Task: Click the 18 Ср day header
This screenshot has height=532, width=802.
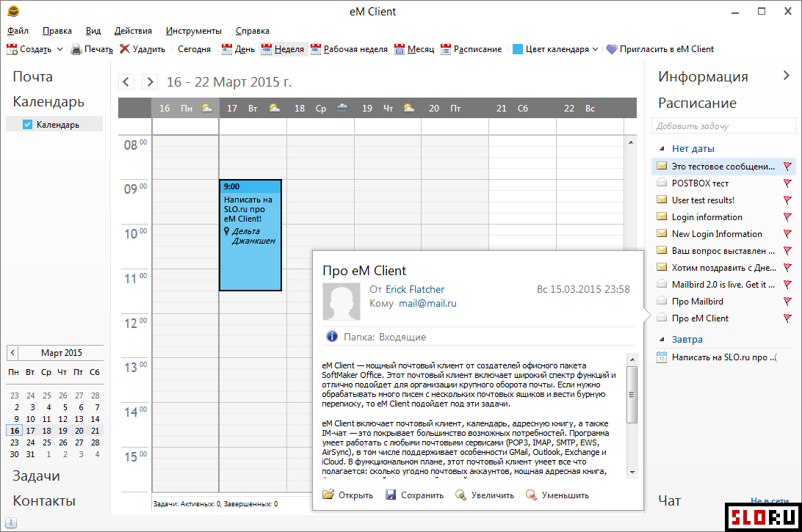Action: click(x=320, y=109)
